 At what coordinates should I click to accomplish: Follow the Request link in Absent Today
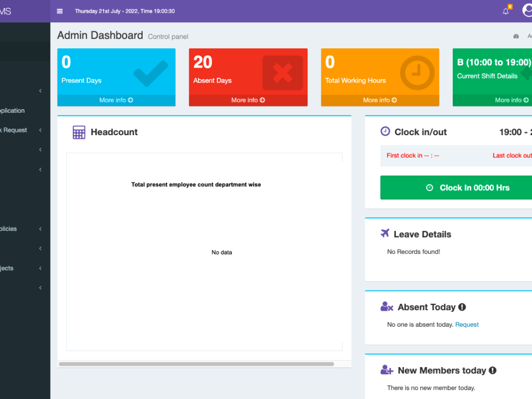click(467, 325)
